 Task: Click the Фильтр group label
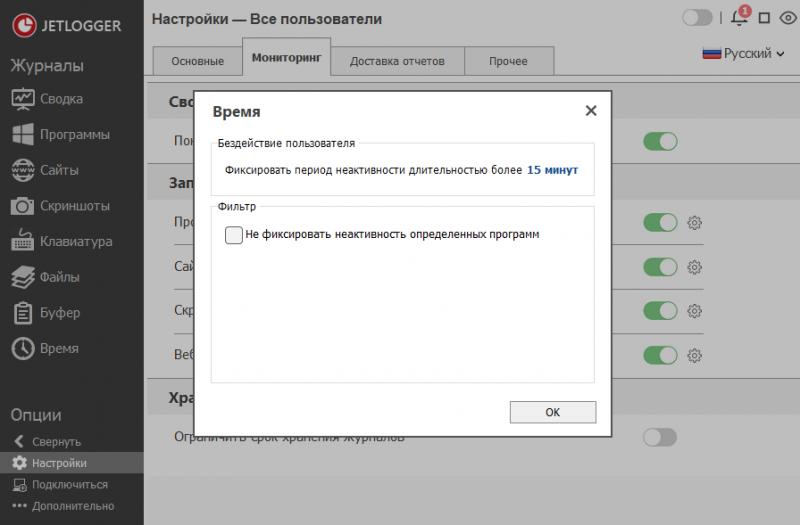tap(237, 207)
